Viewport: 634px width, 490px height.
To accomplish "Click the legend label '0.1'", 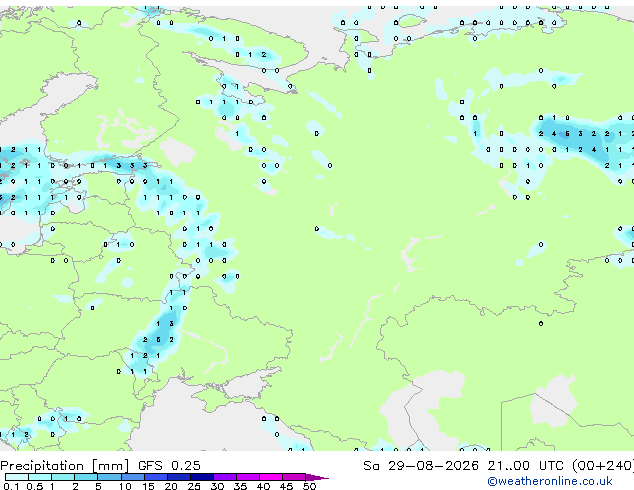I will click(x=12, y=486).
